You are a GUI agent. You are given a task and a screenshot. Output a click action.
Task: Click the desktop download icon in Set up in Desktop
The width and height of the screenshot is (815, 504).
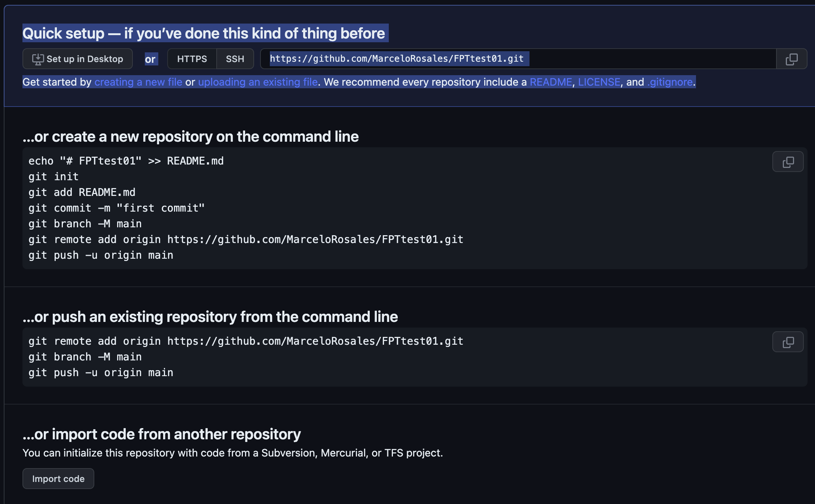pyautogui.click(x=38, y=59)
